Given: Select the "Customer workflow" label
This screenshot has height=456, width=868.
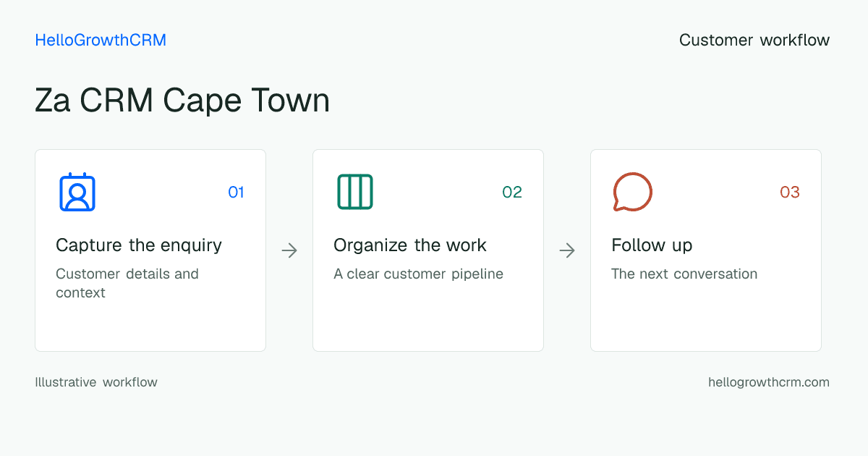Looking at the screenshot, I should (754, 41).
